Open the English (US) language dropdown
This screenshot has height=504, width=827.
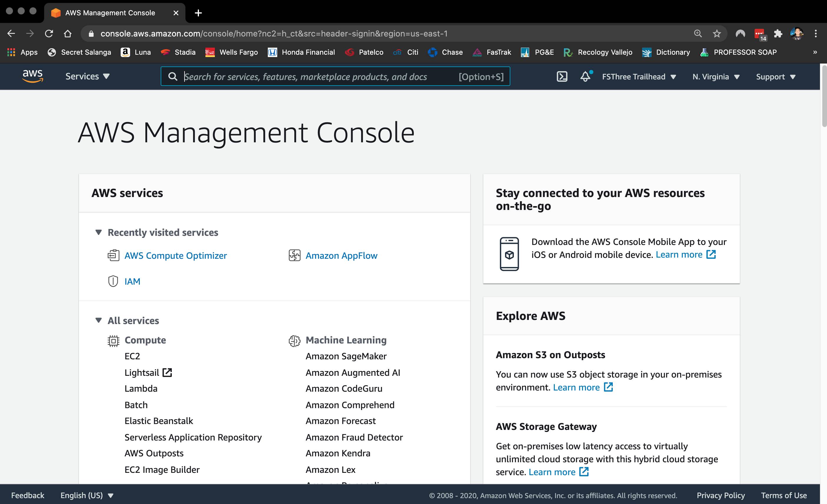pyautogui.click(x=87, y=495)
